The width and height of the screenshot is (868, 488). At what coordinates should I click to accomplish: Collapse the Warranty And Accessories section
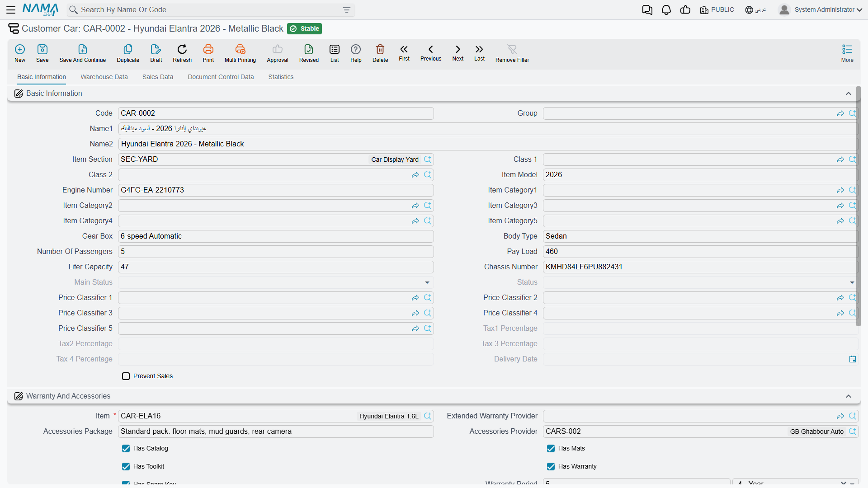coord(849,396)
